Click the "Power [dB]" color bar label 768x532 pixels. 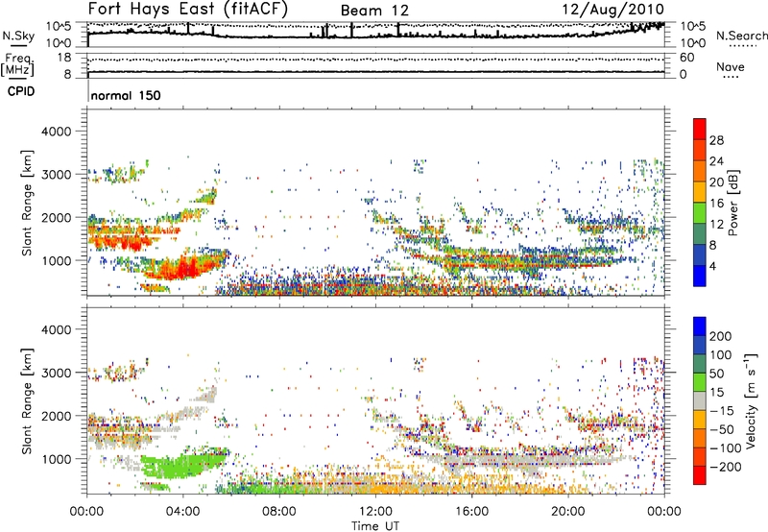(732, 203)
